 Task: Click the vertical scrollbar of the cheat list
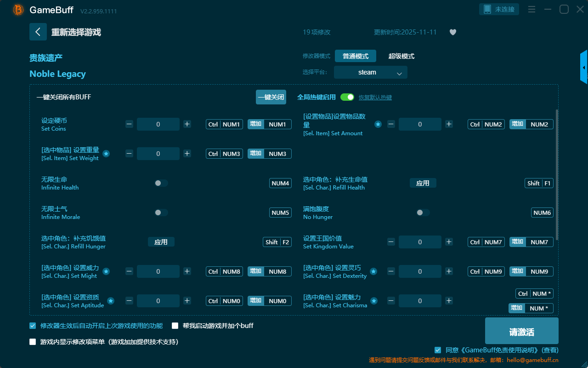[557, 175]
